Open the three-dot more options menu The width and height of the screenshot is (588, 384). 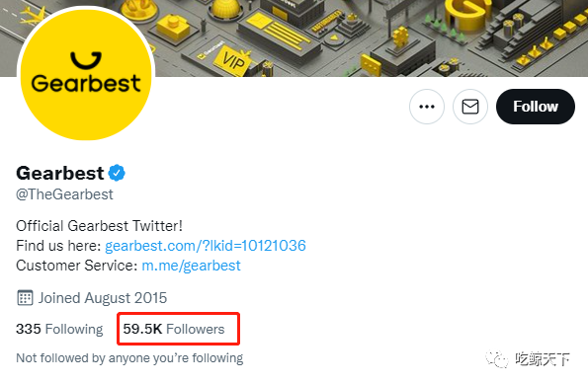427,107
